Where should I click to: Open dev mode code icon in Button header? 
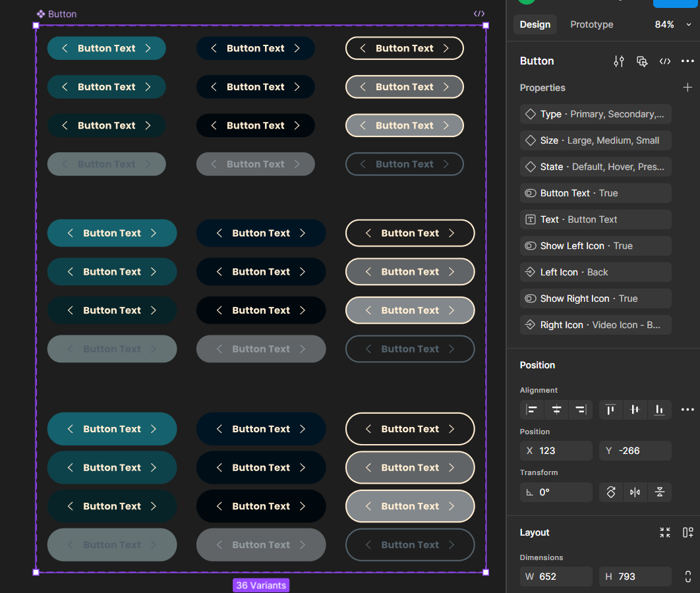click(665, 61)
